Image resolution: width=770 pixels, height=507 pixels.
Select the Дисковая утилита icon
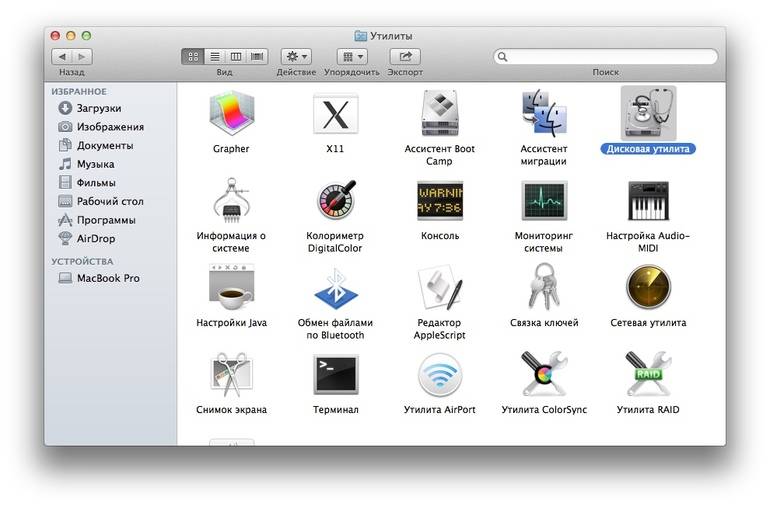click(648, 114)
